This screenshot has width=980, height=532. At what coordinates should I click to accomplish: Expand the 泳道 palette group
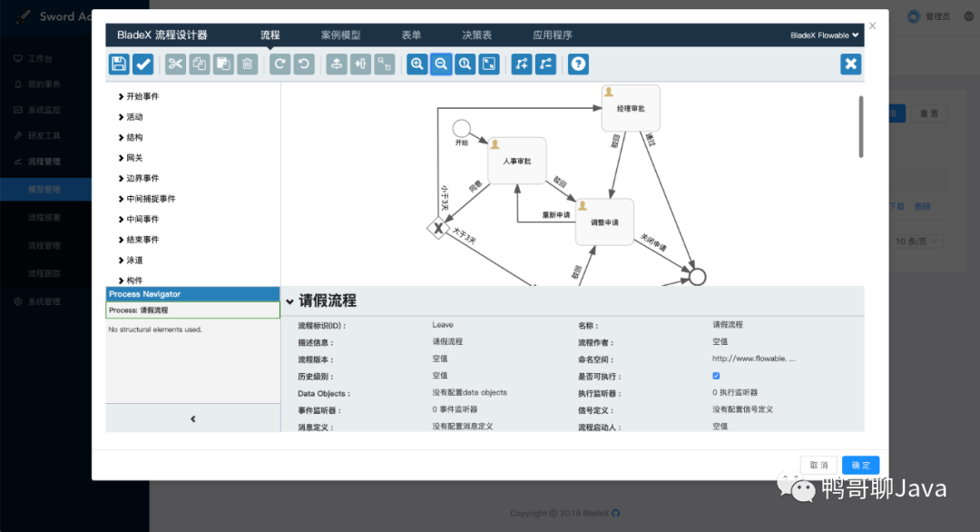pyautogui.click(x=131, y=260)
